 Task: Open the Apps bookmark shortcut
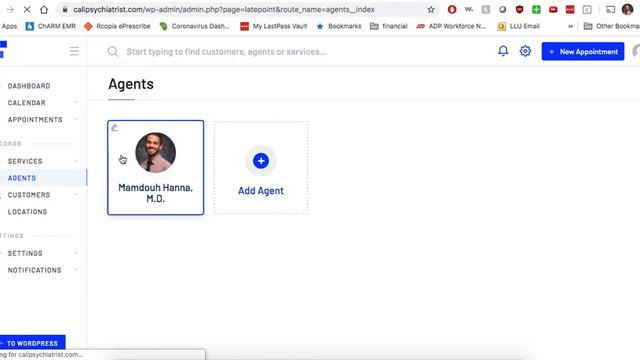click(x=9, y=26)
